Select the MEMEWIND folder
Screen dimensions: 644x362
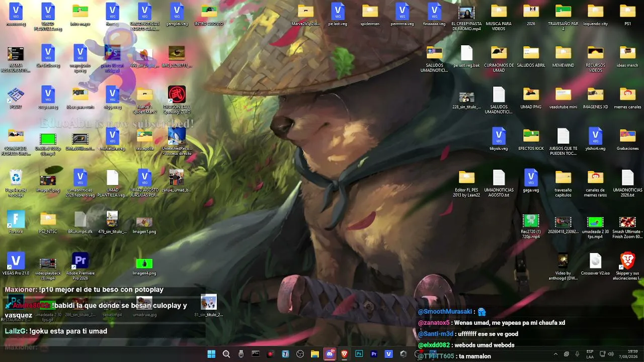pyautogui.click(x=563, y=56)
